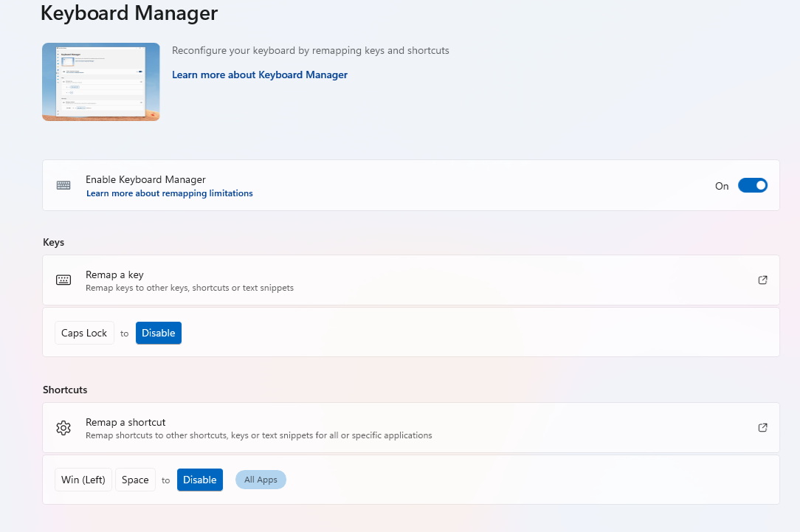Click the Keys section heading

(x=54, y=242)
